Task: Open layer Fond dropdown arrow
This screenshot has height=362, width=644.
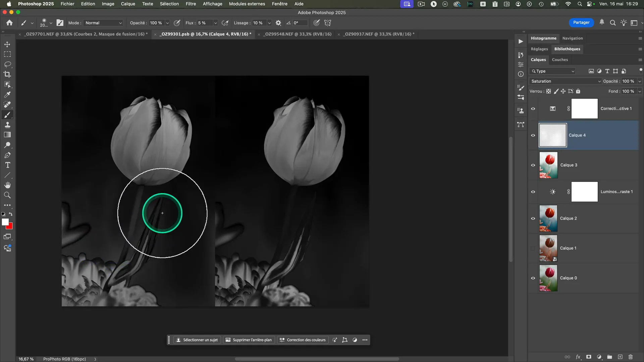Action: point(639,91)
